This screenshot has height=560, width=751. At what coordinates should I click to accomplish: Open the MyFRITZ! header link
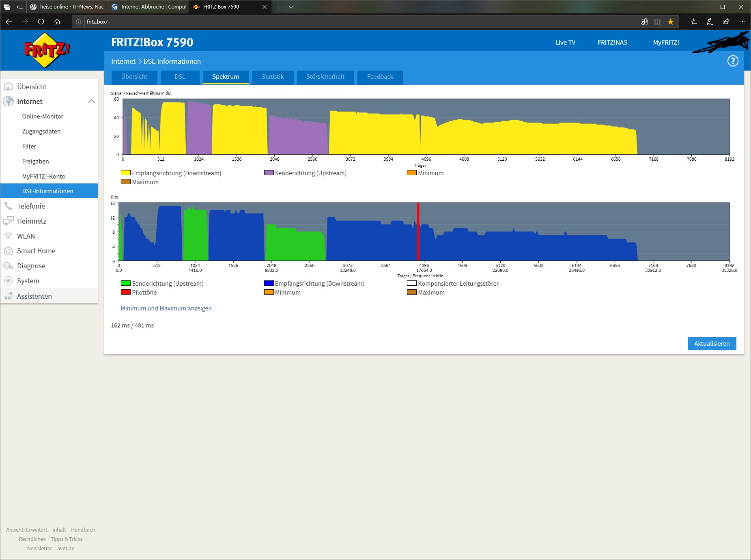coord(666,43)
